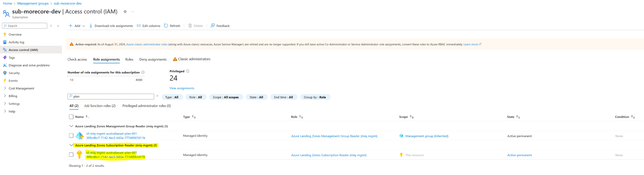Expand Billing in the sidebar

pos(5,96)
